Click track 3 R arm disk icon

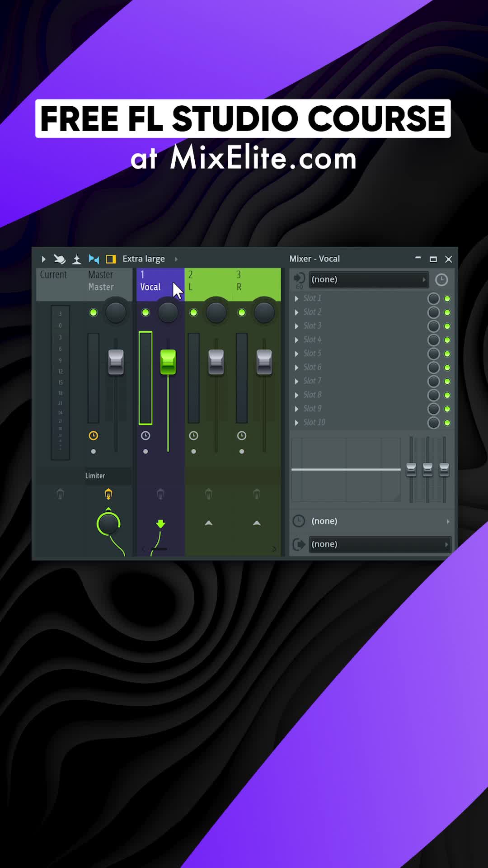coord(257,494)
